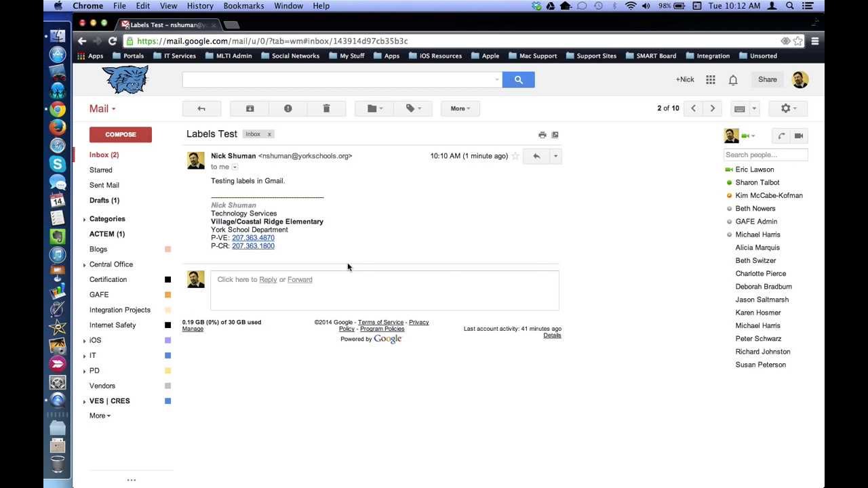Start a phone call from chat
Screen dimensions: 868x488
[x=781, y=136]
